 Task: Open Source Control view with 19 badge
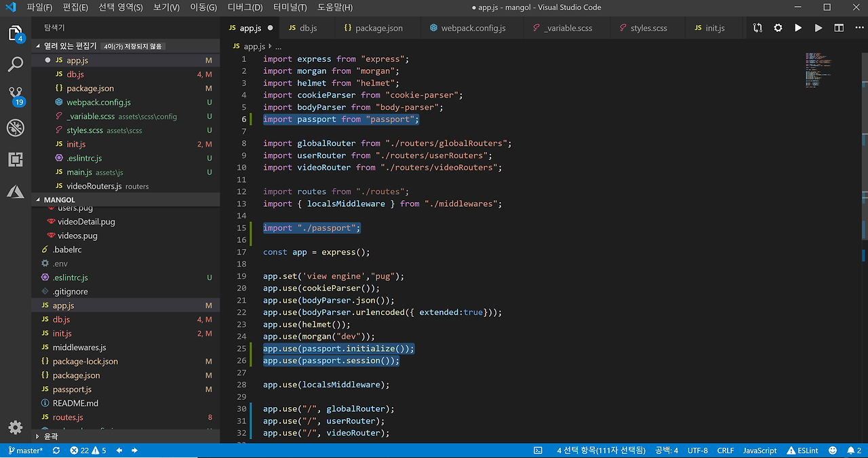[x=15, y=95]
